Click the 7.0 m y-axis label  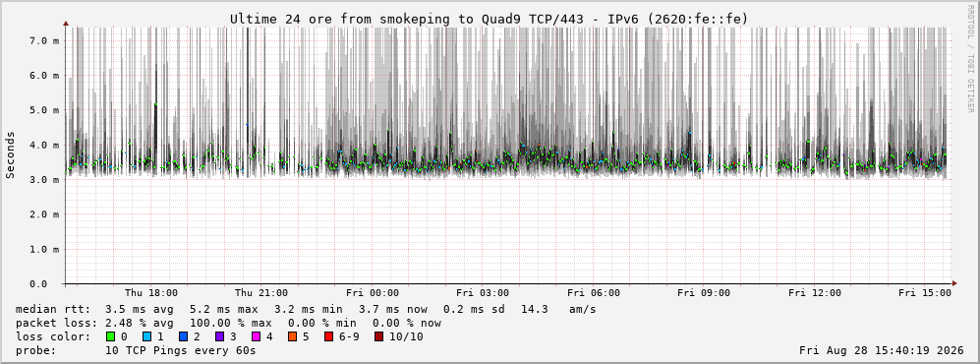44,40
